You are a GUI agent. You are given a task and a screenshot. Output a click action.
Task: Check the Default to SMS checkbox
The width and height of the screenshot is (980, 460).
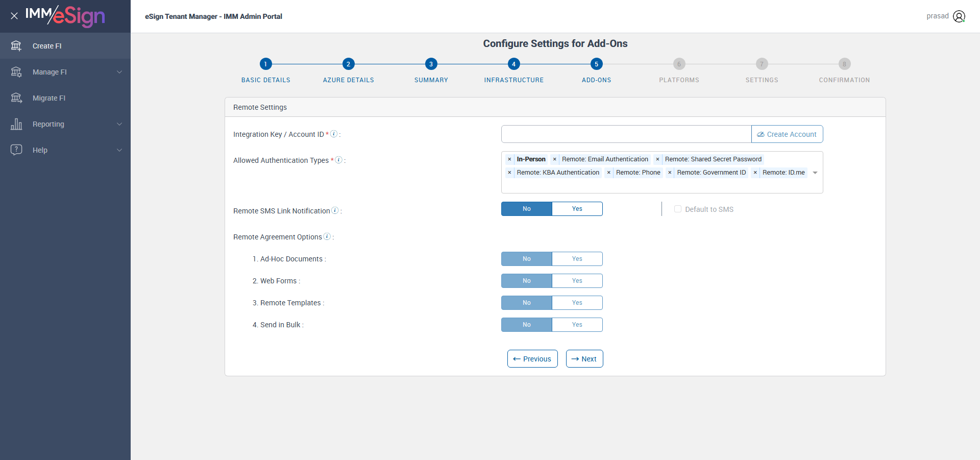[678, 209]
